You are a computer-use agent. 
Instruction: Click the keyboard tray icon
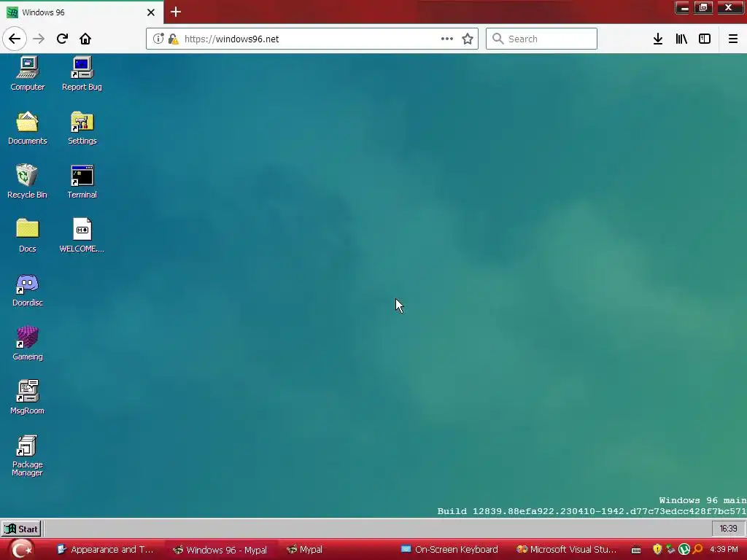636,550
